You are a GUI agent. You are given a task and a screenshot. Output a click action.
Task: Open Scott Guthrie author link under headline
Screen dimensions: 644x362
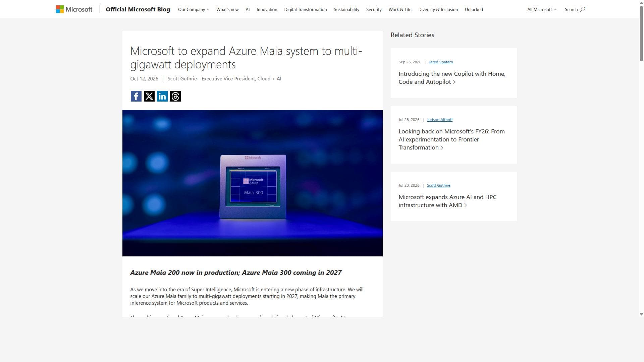[224, 79]
